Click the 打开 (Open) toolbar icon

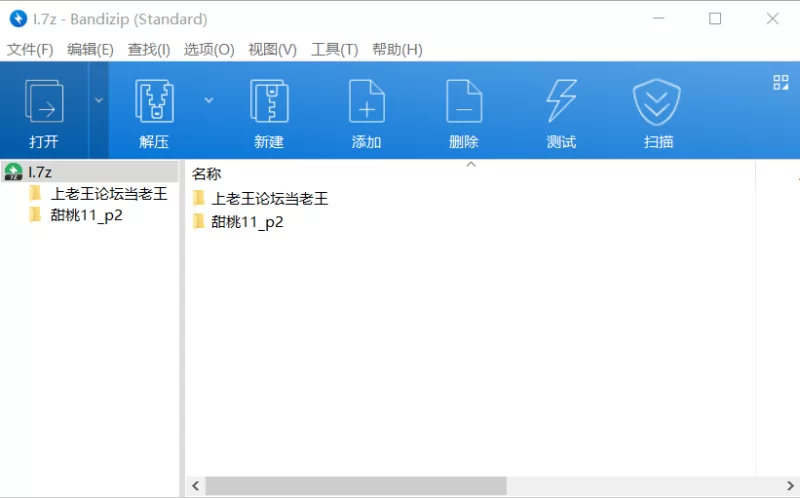click(x=44, y=102)
